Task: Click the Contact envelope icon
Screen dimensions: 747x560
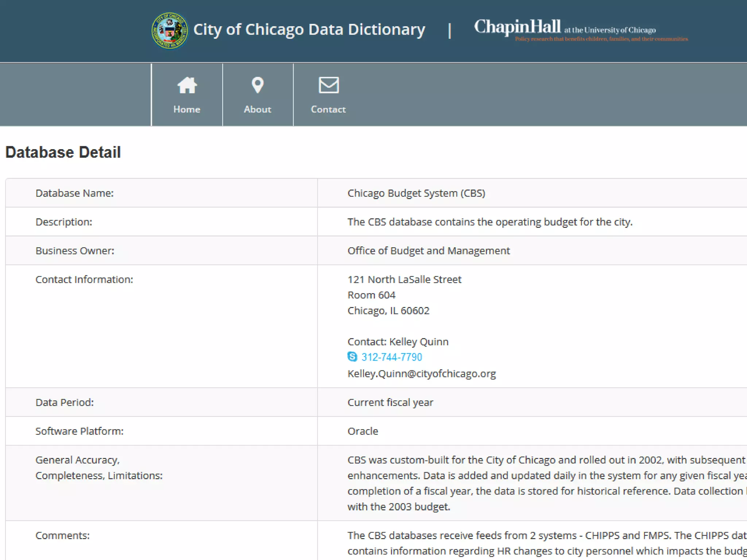Action: tap(329, 85)
